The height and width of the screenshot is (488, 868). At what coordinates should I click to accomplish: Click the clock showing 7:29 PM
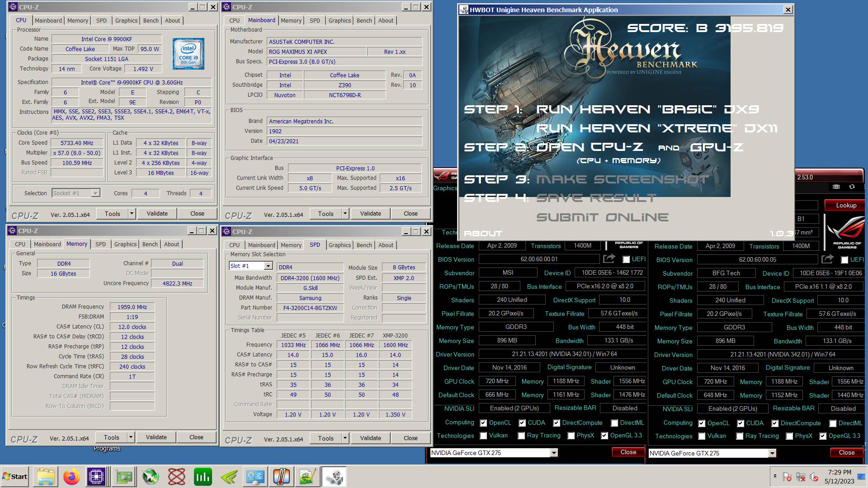pos(840,472)
